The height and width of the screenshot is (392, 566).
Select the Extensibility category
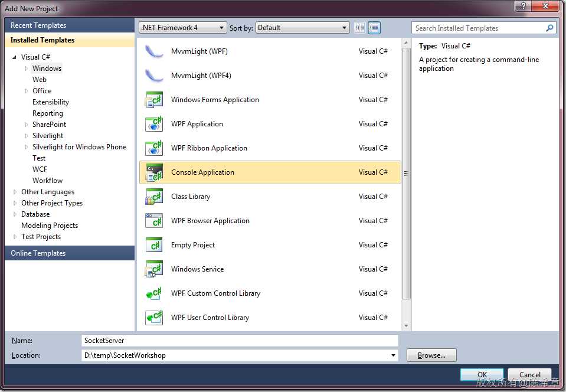coord(51,102)
